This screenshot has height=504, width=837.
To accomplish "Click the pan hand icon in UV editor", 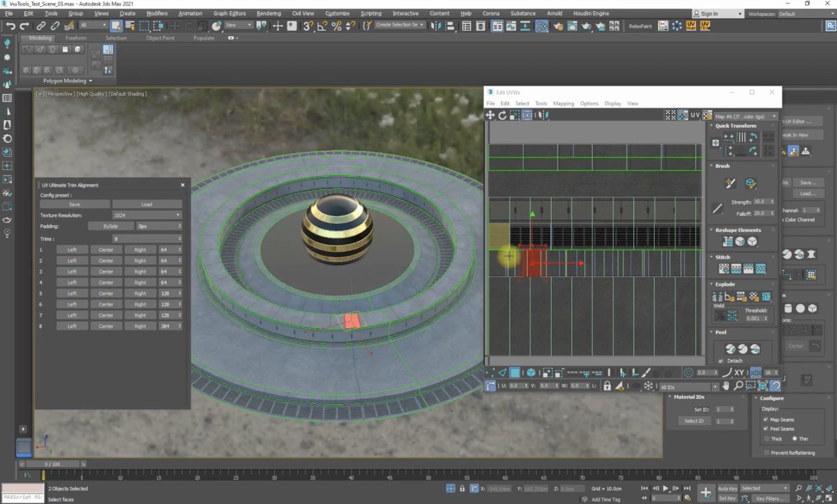I will click(726, 385).
